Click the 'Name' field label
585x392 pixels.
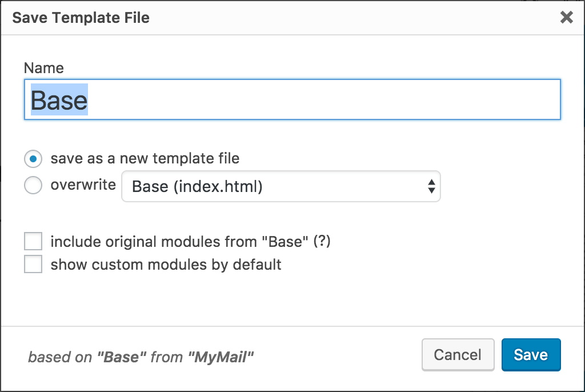tap(44, 68)
